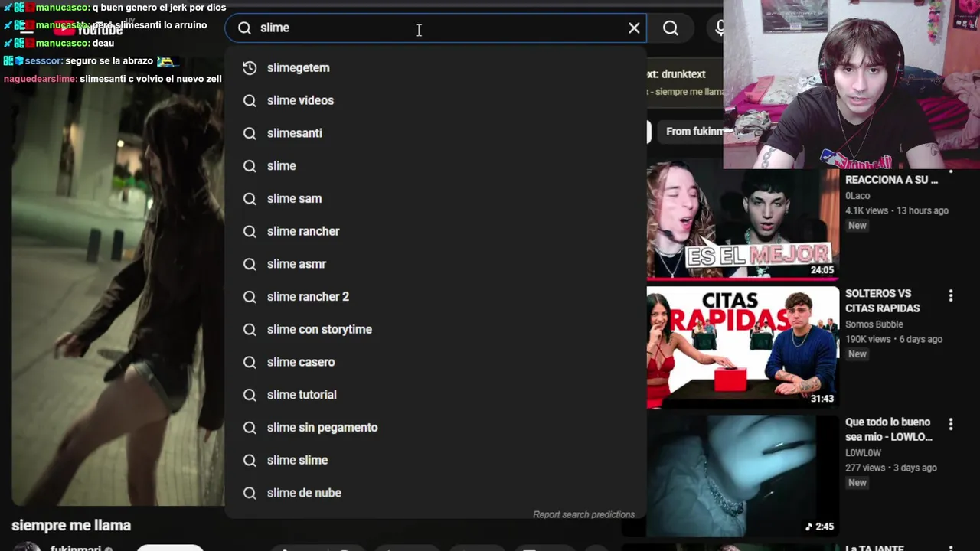The width and height of the screenshot is (980, 551).
Task: Click the magnifier icon beside 'slime rancher 2'
Action: point(249,297)
